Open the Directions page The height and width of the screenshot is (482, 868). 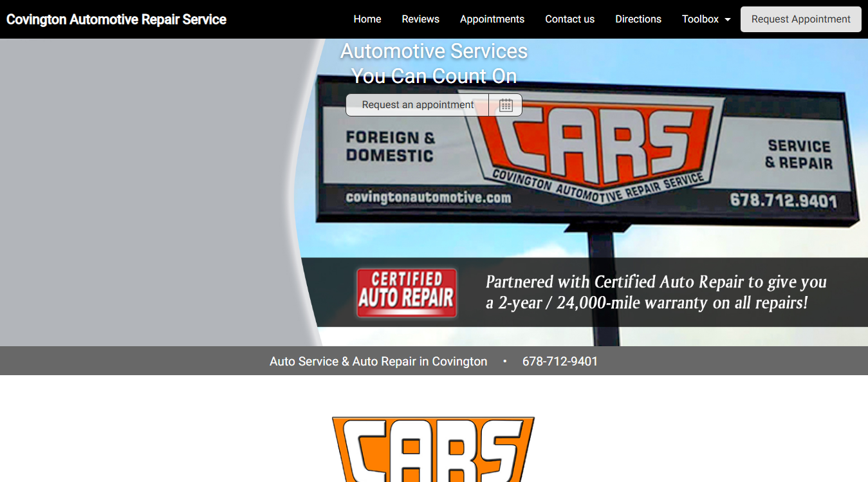pos(638,19)
